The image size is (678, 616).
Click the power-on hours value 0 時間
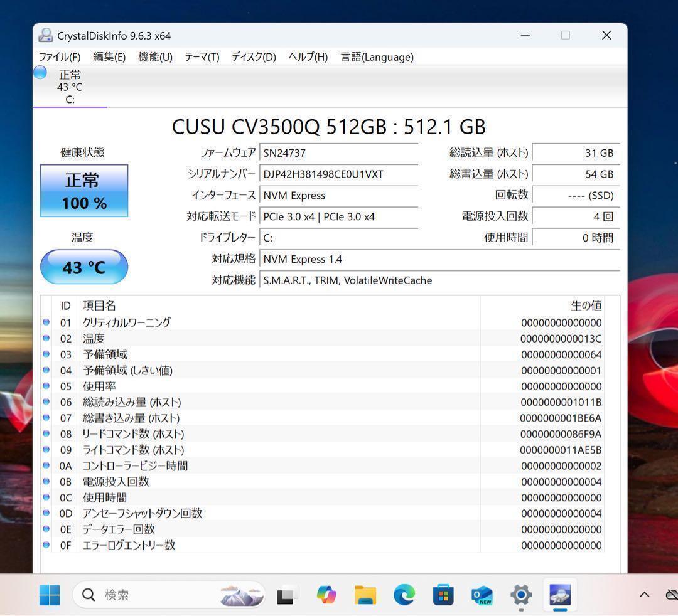pos(576,238)
